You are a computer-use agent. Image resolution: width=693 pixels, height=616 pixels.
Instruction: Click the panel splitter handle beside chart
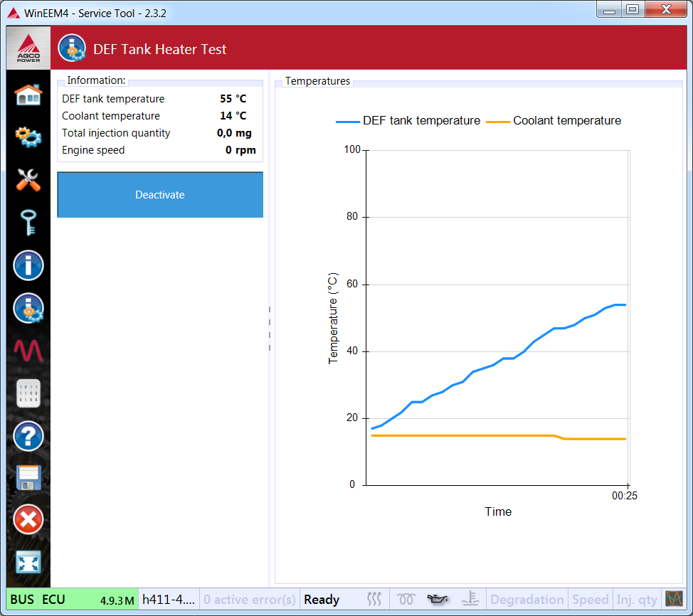click(x=269, y=329)
